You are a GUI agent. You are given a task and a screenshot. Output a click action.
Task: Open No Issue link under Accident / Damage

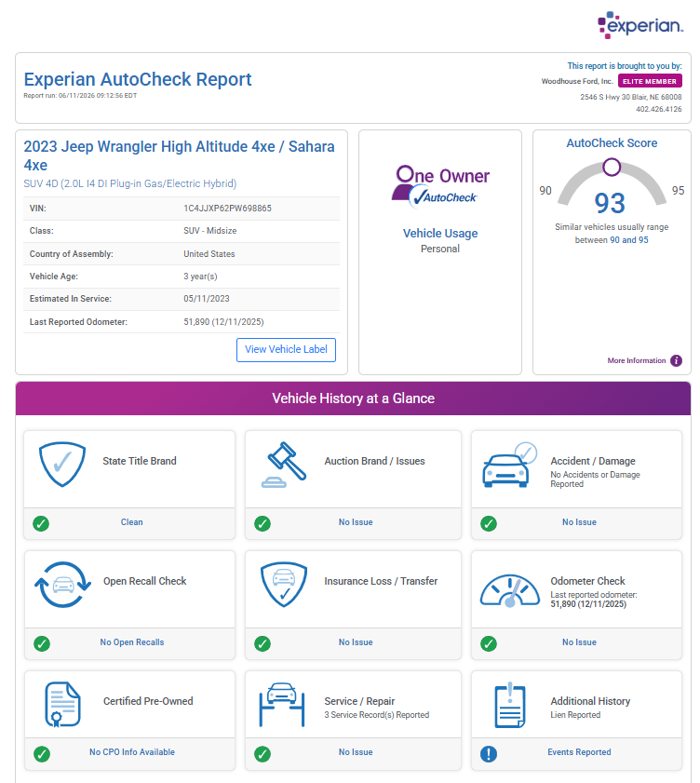point(579,522)
